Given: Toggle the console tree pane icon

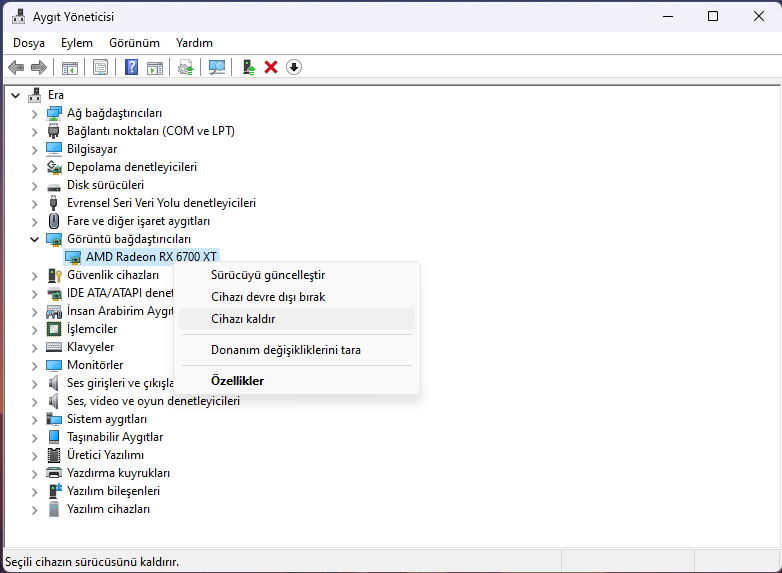Looking at the screenshot, I should (70, 67).
